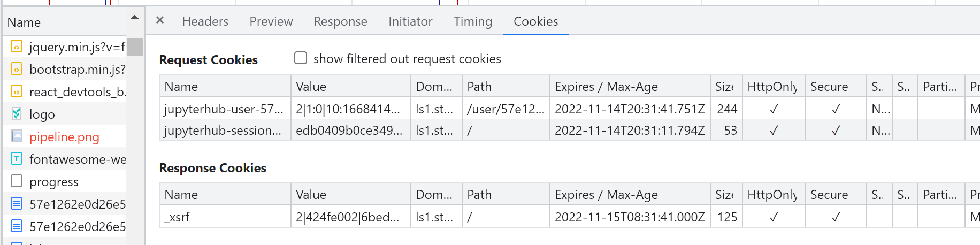Click the react_devtools script file icon
This screenshot has width=980, height=245.
[17, 92]
